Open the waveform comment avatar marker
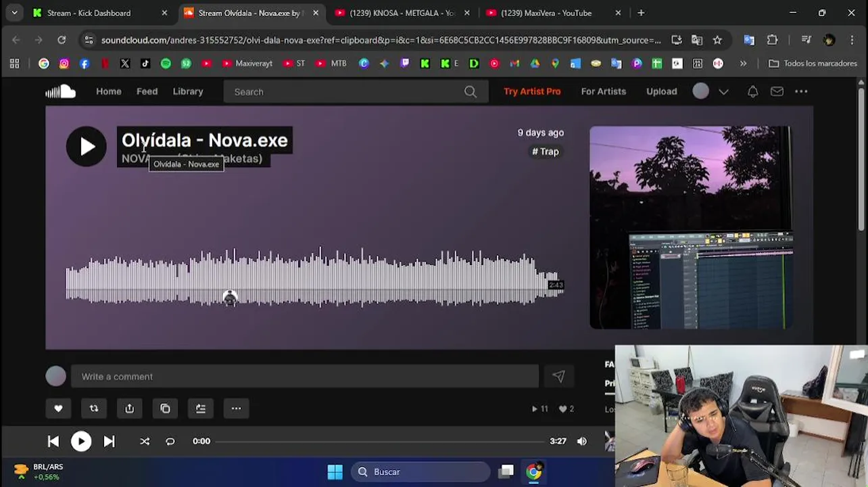868x487 pixels. 230,298
